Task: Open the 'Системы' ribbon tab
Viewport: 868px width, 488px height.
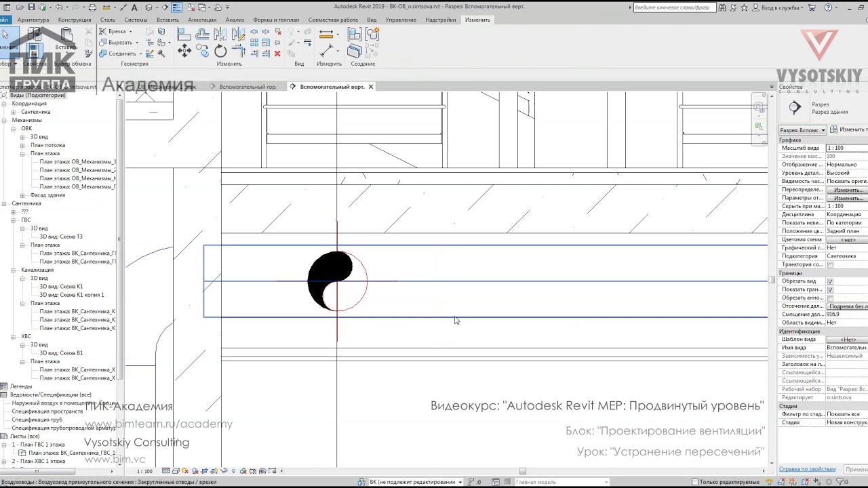Action: pyautogui.click(x=136, y=20)
